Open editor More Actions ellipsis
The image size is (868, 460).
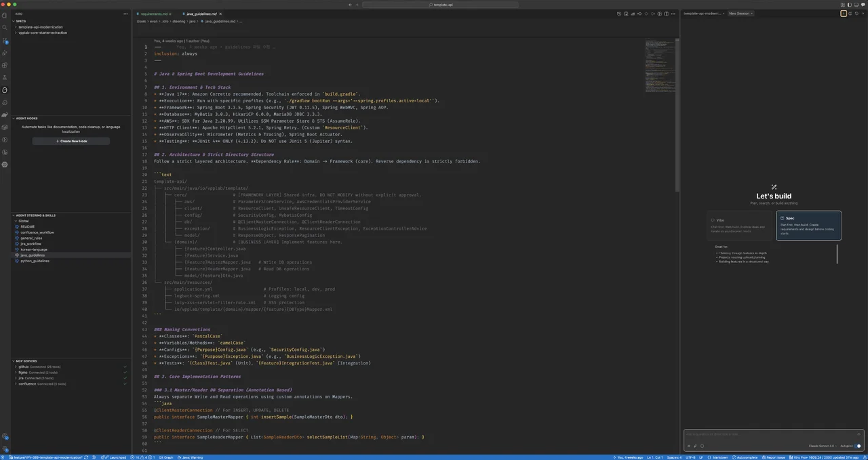point(675,14)
